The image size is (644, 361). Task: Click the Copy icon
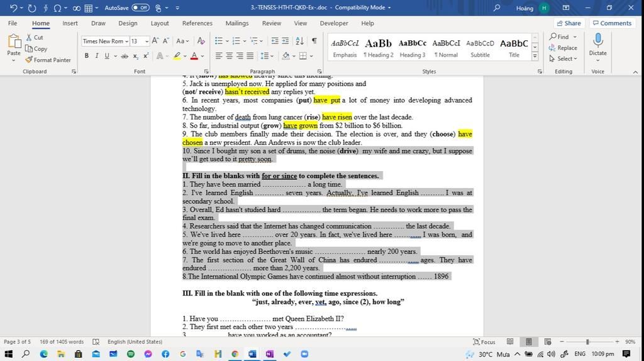[29, 48]
